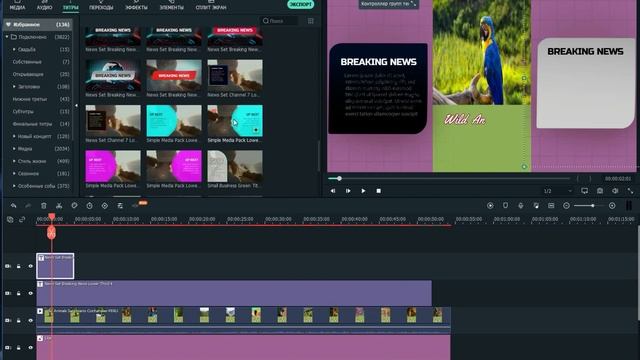640x360 pixels.
Task: Click the frame-by-frame play button
Action: pos(348,191)
